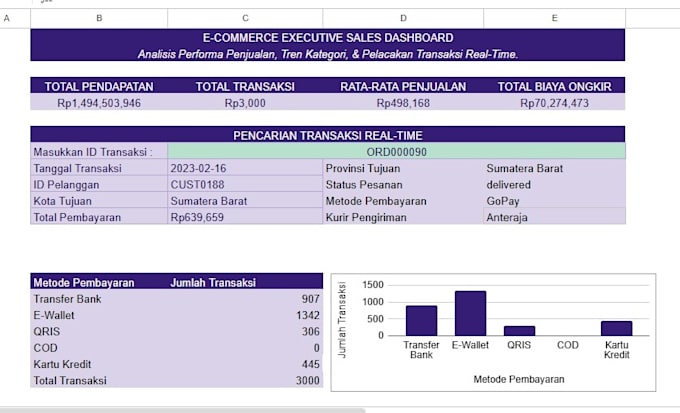Click the Kurir Pengiriman label
This screenshot has height=413, width=680.
tap(366, 217)
